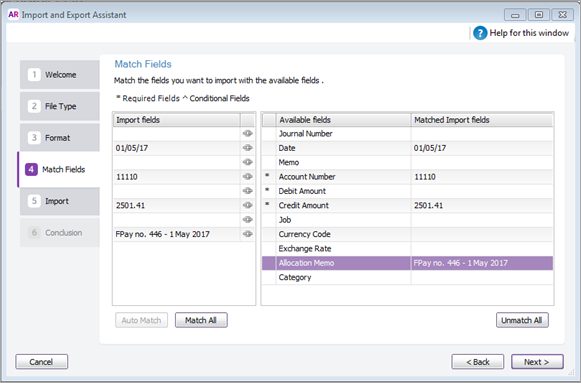The width and height of the screenshot is (581, 383).
Task: Minimize the Import and Export Assistant window
Action: 515,15
